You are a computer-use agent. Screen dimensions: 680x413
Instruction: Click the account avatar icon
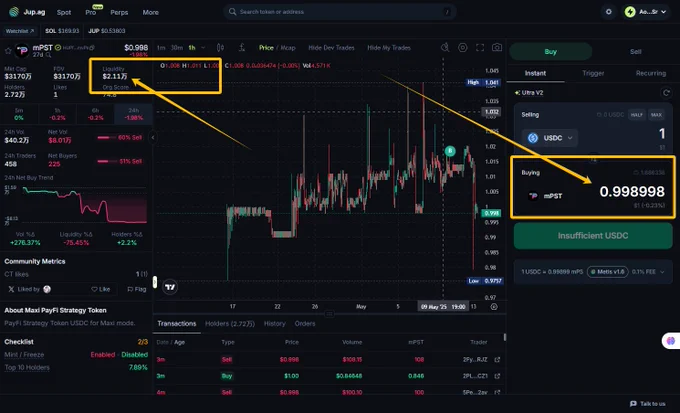click(630, 12)
